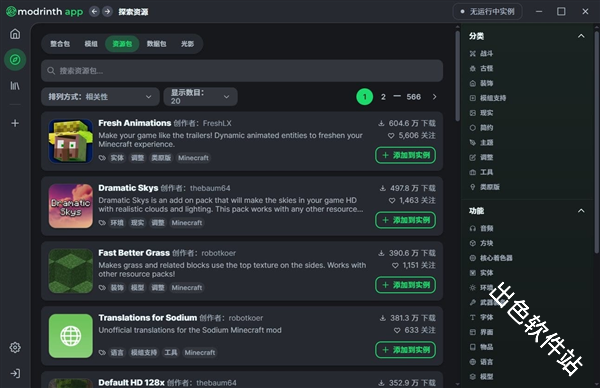The height and width of the screenshot is (388, 600).
Task: Click the sign-in arrow icon at sidebar bottom
Action: point(15,373)
